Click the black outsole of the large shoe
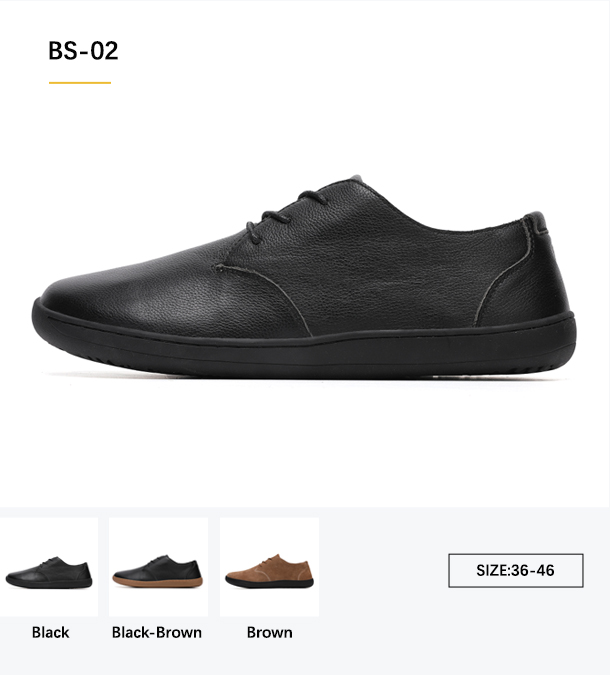The height and width of the screenshot is (675, 610). (x=303, y=349)
